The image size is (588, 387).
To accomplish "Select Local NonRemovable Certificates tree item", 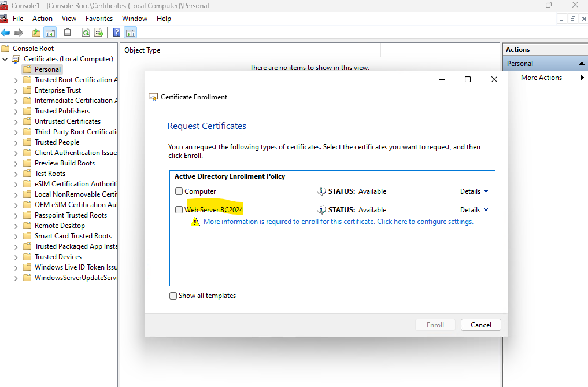I will click(75, 194).
